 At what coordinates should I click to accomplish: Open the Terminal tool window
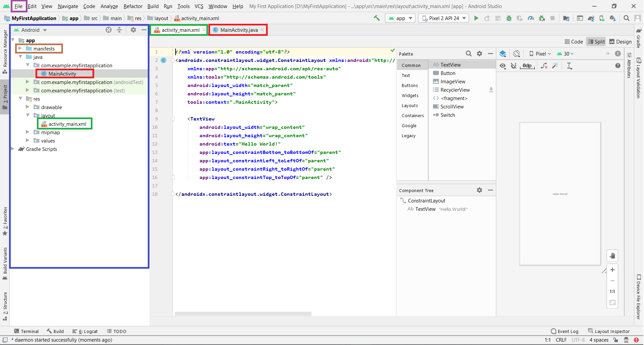[26, 331]
